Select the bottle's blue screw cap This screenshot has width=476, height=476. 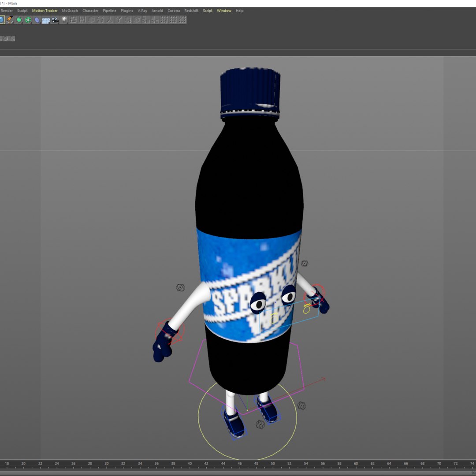click(250, 93)
